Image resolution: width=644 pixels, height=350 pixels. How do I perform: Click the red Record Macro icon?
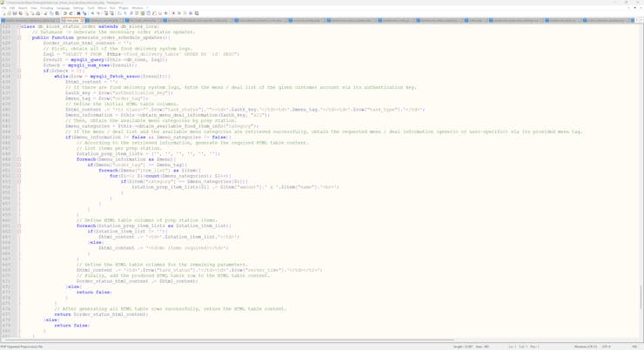coord(173,13)
